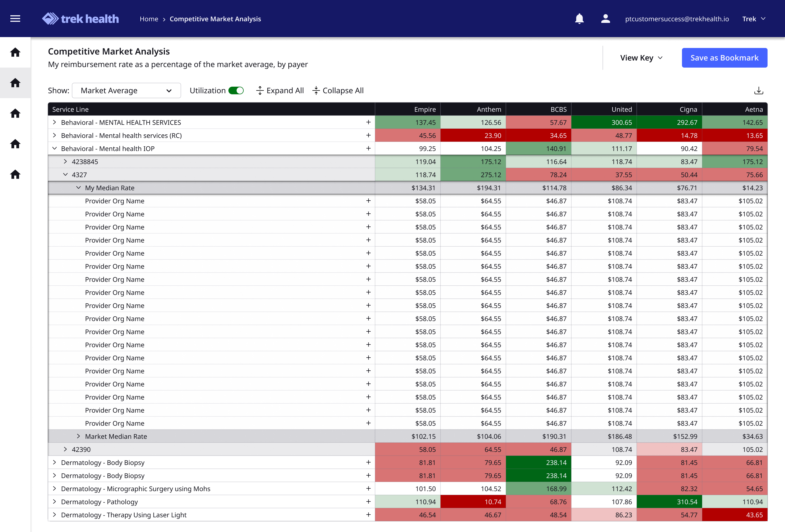Click the plus for Dermatology - Therapy Using Laser Light
785x532 pixels.
point(368,515)
